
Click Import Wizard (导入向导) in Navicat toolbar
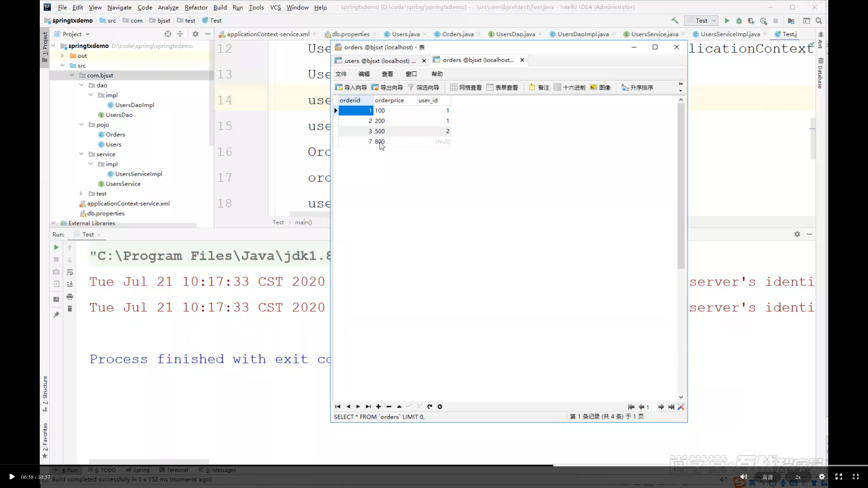(351, 87)
